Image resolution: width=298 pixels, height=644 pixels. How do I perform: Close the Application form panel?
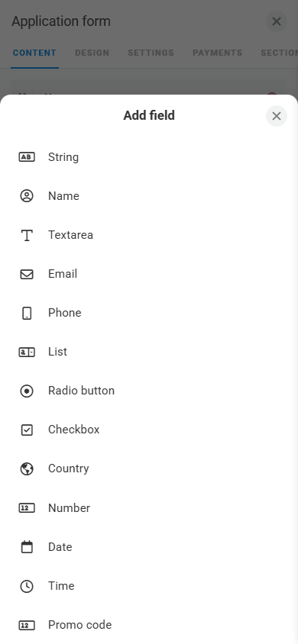(277, 21)
